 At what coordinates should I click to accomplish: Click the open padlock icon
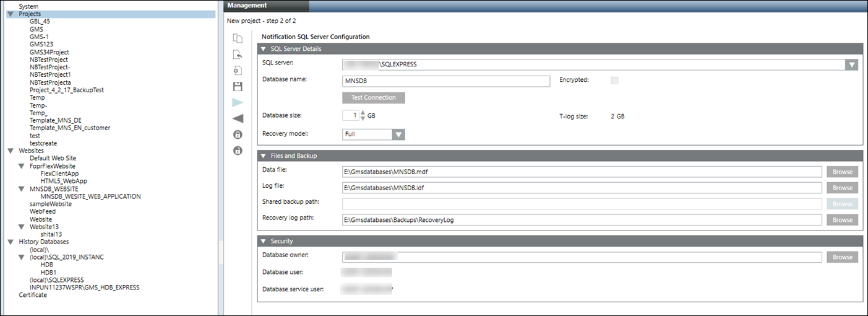(x=238, y=151)
